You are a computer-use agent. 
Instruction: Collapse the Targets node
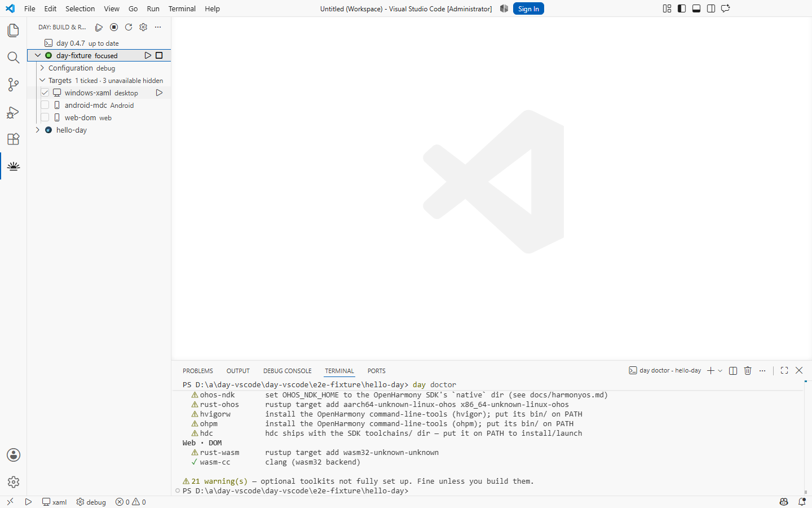pyautogui.click(x=42, y=80)
